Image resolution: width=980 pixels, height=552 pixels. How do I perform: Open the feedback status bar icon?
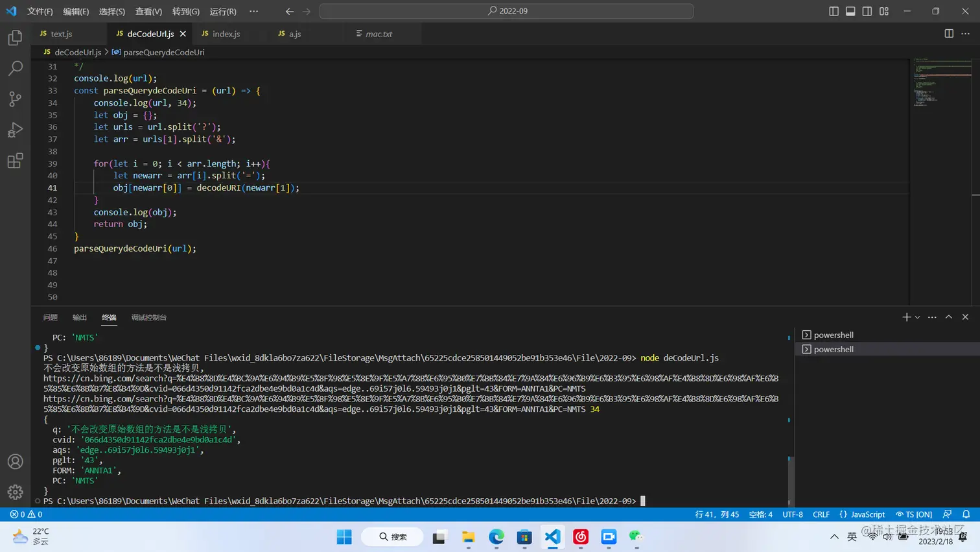(x=948, y=514)
